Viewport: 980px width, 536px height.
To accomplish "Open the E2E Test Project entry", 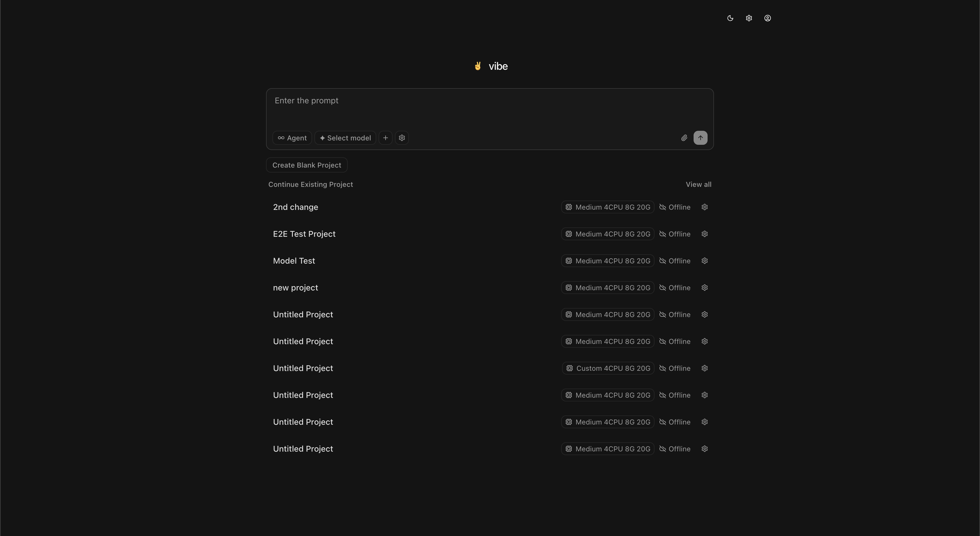I will click(304, 234).
